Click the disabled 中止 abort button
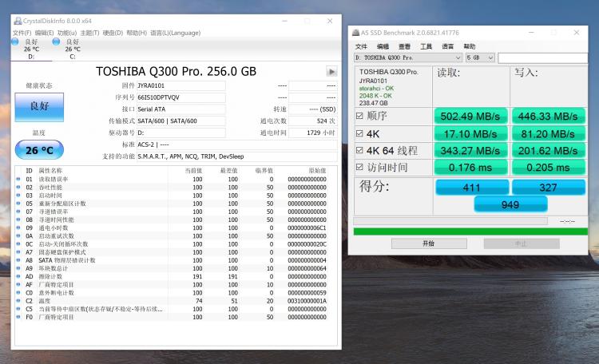Screen dimensions: 599x364 point(522,243)
